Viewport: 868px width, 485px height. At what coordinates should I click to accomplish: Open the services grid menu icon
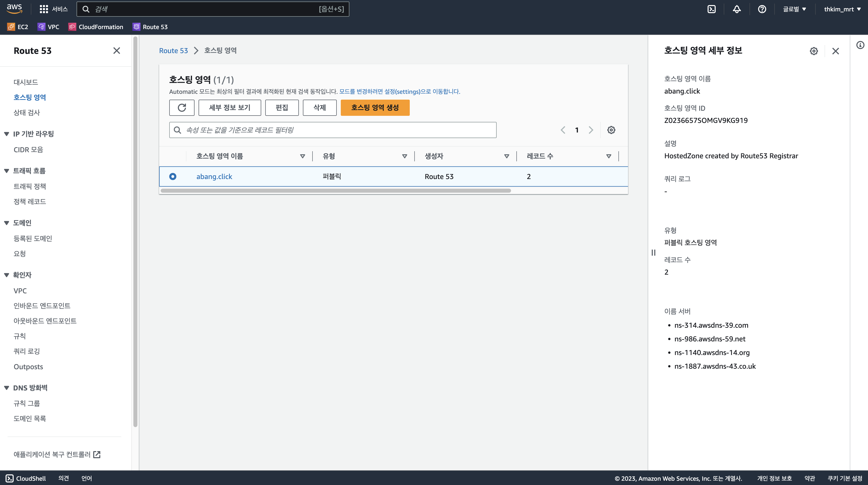[43, 9]
